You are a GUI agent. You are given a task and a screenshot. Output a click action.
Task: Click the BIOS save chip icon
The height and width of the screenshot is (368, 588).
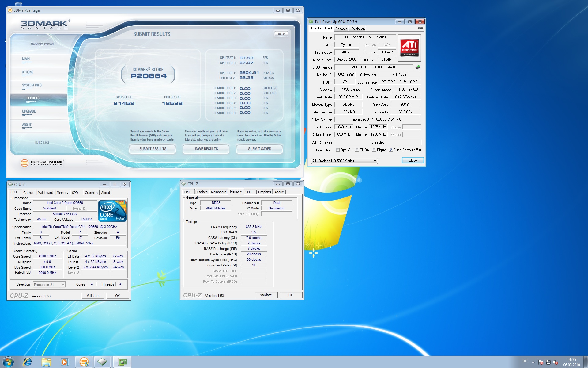417,67
